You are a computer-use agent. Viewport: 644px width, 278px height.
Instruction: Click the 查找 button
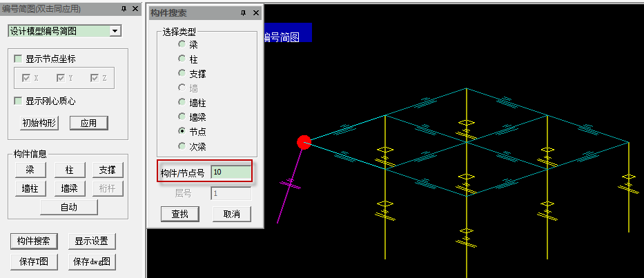pos(180,214)
